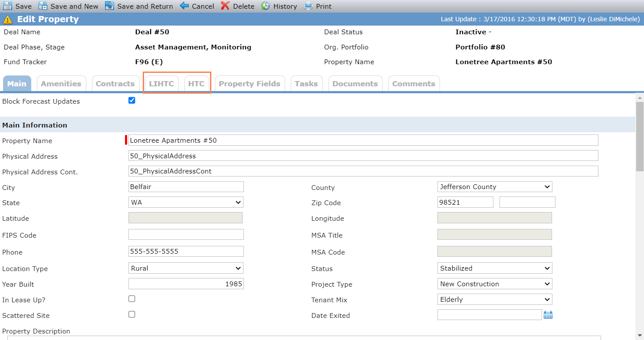Open the Location Type dropdown
Image resolution: width=644 pixels, height=340 pixels.
point(186,268)
